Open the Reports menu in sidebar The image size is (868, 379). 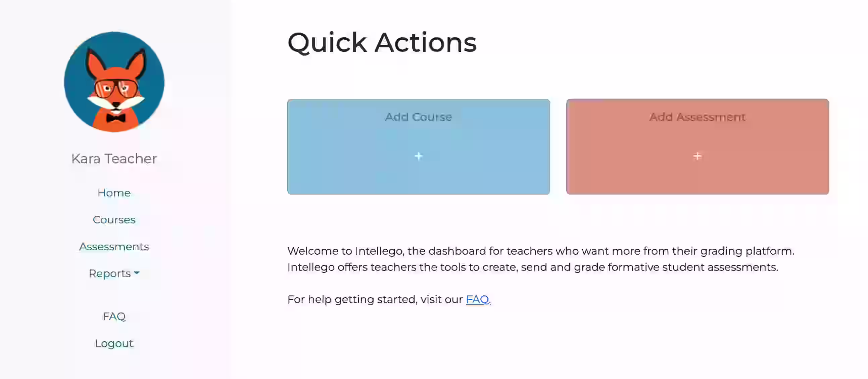point(114,273)
